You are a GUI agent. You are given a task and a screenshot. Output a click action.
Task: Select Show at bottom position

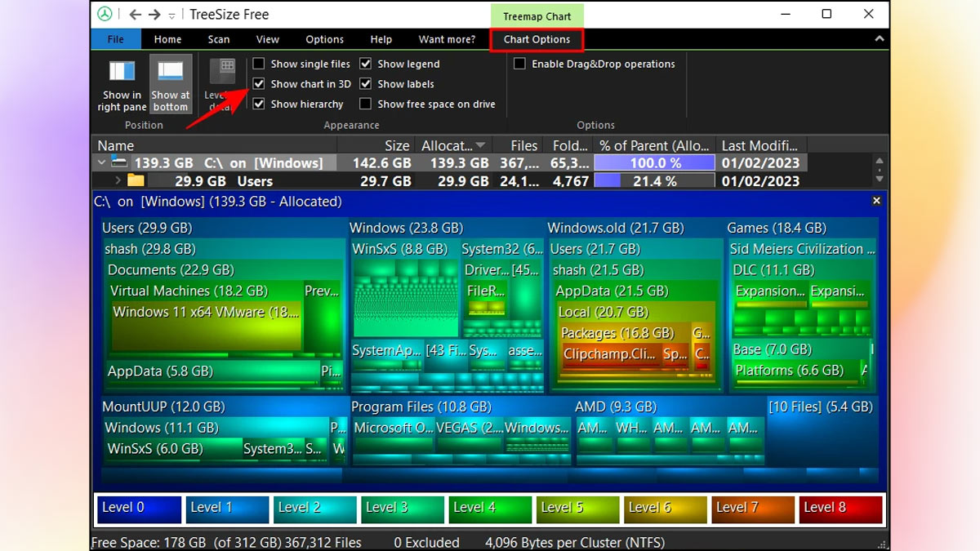(x=171, y=84)
